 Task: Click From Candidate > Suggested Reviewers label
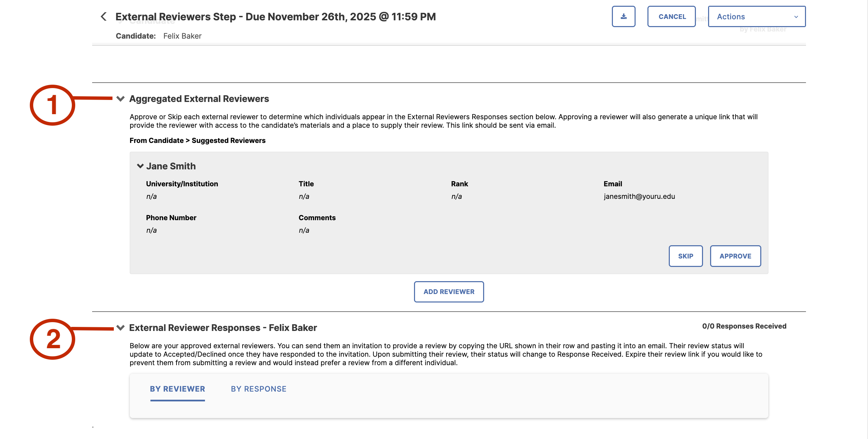[x=197, y=141]
